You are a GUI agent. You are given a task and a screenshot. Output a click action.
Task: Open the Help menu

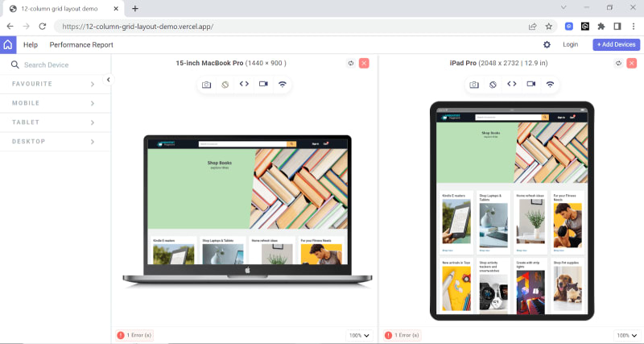pyautogui.click(x=31, y=45)
